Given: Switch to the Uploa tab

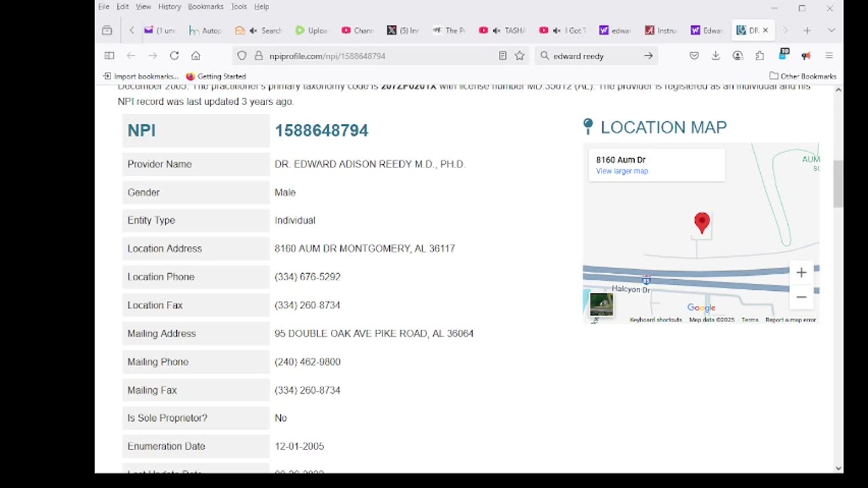Looking at the screenshot, I should click(x=311, y=30).
